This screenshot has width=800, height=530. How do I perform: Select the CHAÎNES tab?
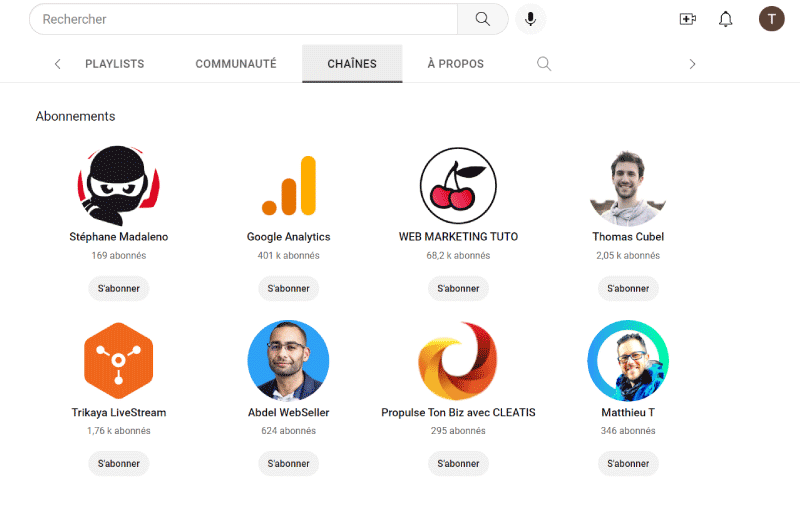point(352,64)
